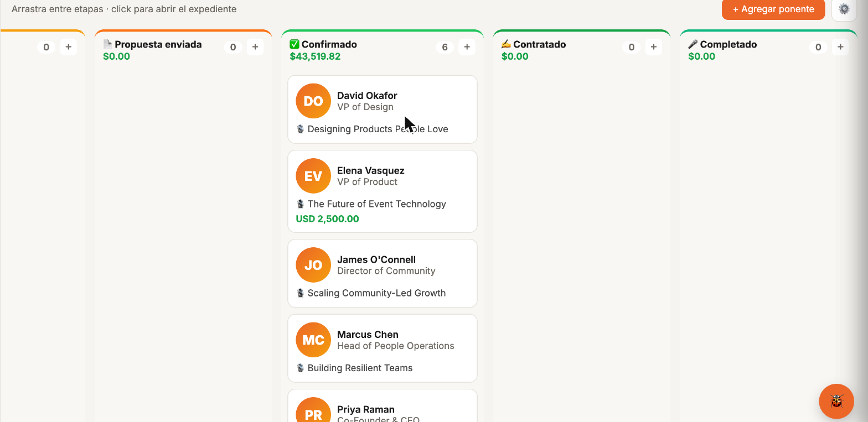The image size is (868, 422).
Task: Click the Completado column title
Action: pyautogui.click(x=728, y=44)
